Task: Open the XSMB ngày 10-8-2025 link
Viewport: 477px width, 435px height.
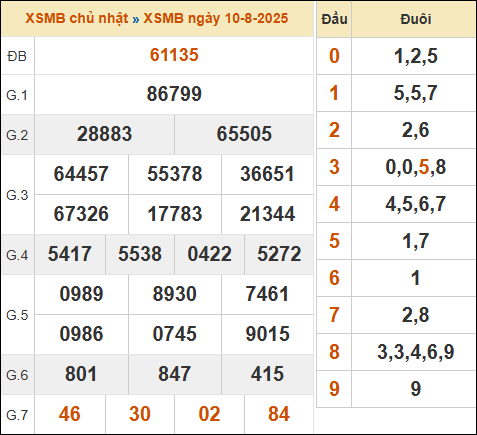Action: (x=216, y=19)
